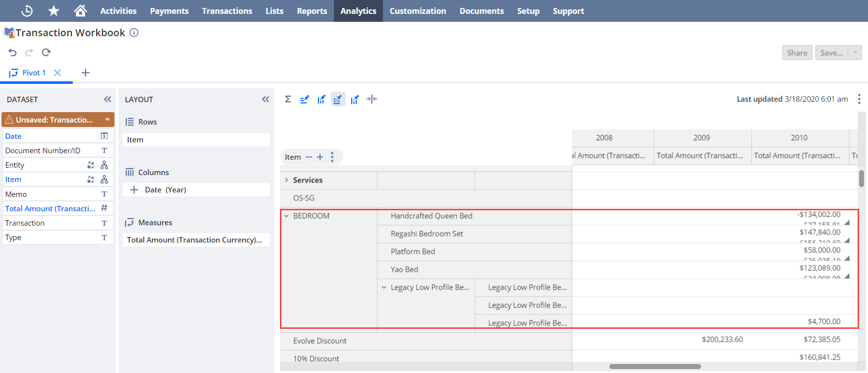Viewport: 868px width, 373px height.
Task: Click the Share button
Action: coord(797,53)
